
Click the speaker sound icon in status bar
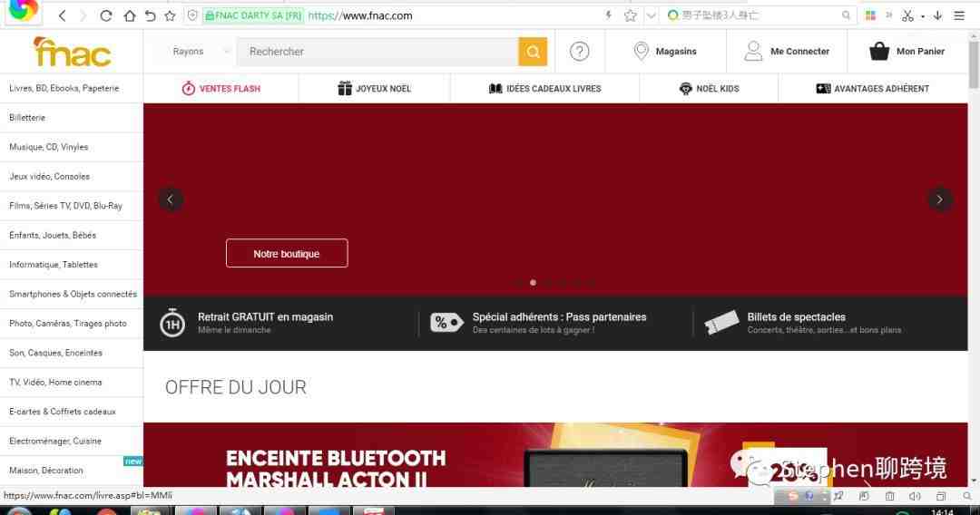915,496
